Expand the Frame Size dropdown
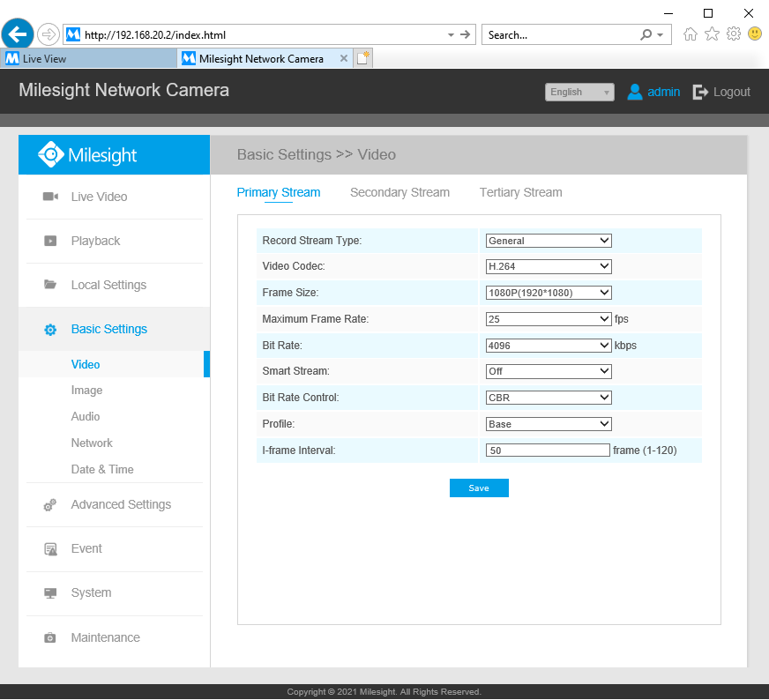 pyautogui.click(x=549, y=293)
